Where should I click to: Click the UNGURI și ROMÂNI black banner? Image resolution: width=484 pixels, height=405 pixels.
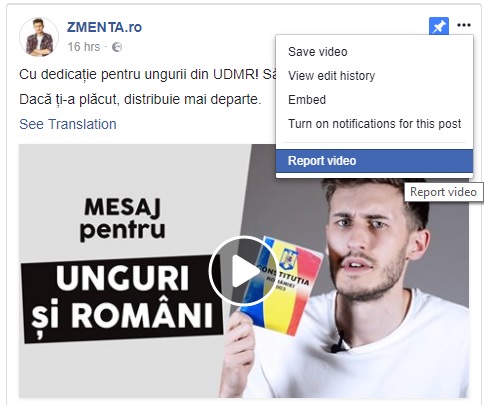tap(122, 299)
